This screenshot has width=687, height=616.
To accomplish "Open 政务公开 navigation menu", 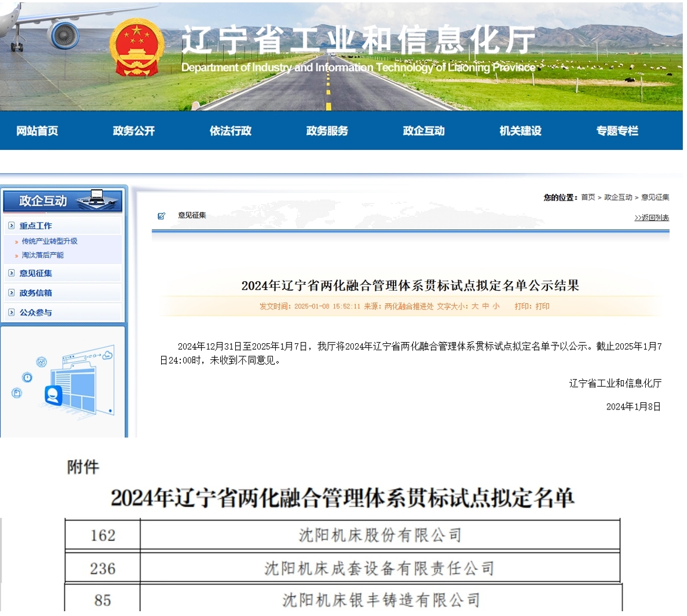I will pyautogui.click(x=134, y=131).
